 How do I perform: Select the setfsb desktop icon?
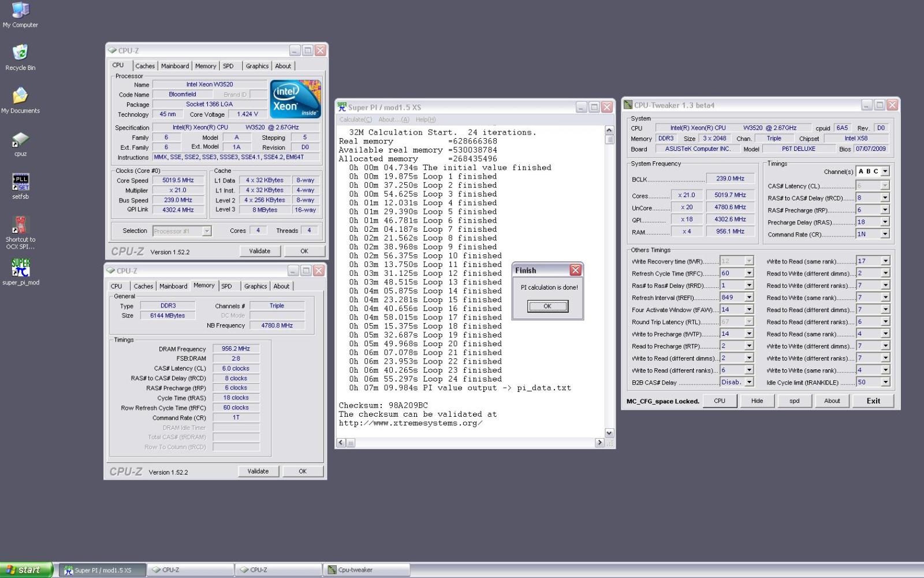click(x=20, y=186)
